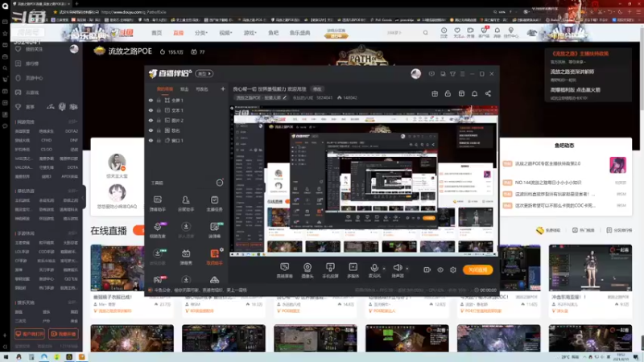Screen dimensions: 644x362
Task: Edit the stream category with pencil icon
Action: click(x=285, y=97)
